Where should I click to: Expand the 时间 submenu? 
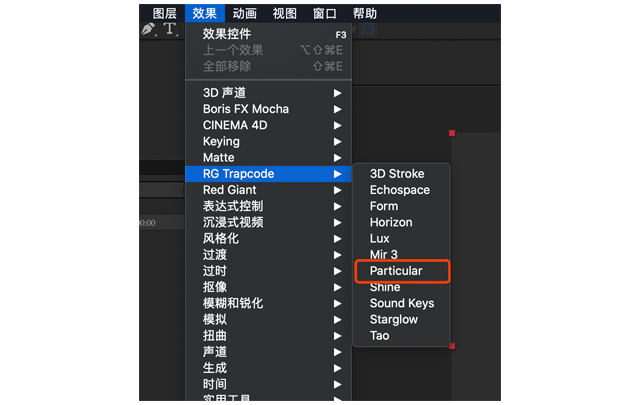(x=268, y=384)
